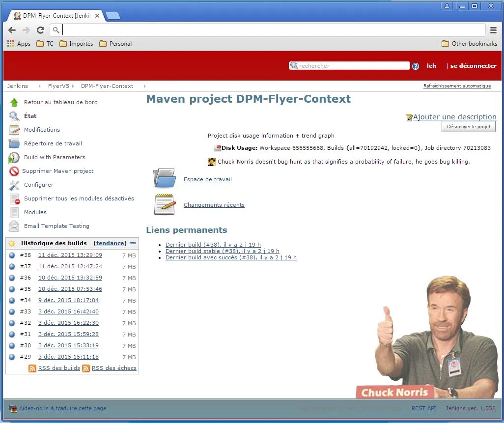The height and width of the screenshot is (423, 504).
Task: Click the Supprimer tous les modules désactivés icon
Action: (14, 199)
